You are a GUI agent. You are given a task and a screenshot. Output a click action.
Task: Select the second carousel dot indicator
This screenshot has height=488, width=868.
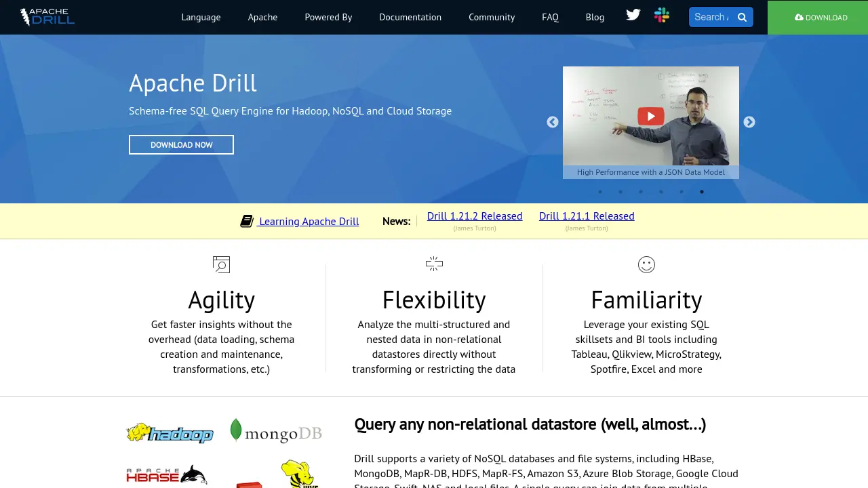click(620, 192)
